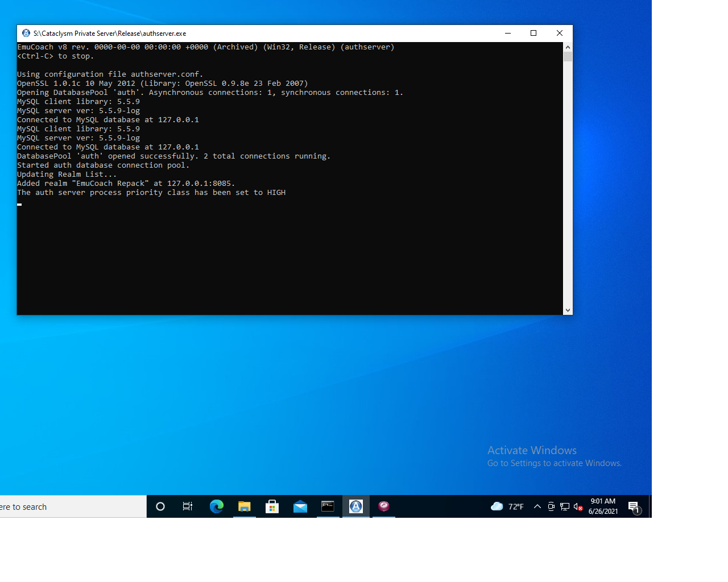This screenshot has width=728, height=582.
Task: Close the authserver console window
Action: 560,33
